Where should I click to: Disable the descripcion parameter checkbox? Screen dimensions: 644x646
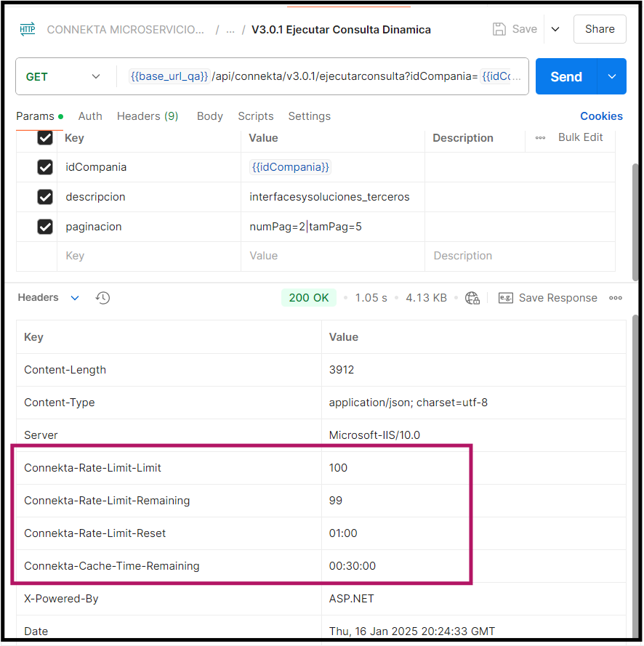tap(45, 197)
